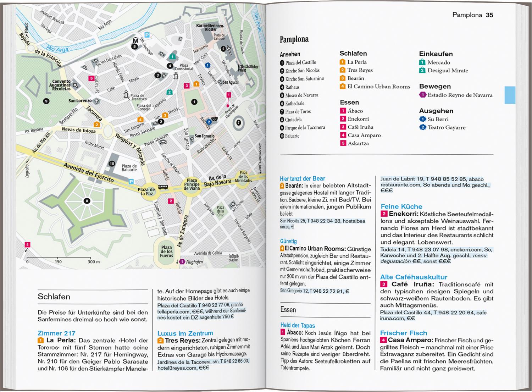Click the envelope post office icon on Paseo Sarasate

coord(163,142)
